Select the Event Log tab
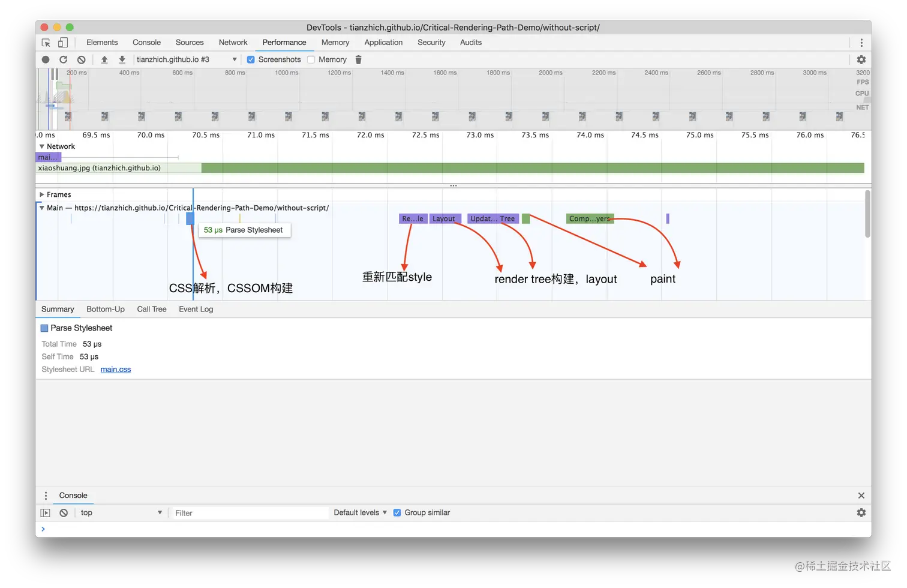Viewport: 907px width, 588px height. [196, 310]
